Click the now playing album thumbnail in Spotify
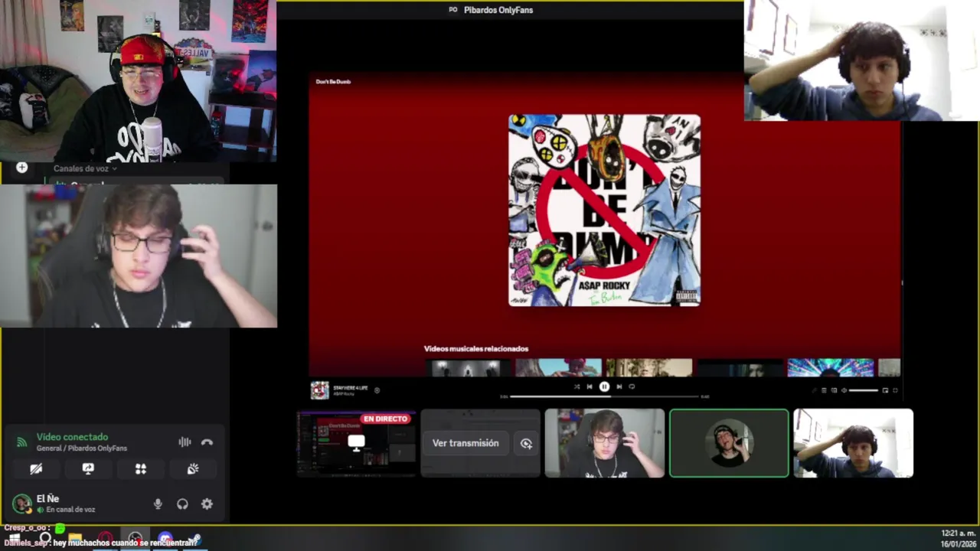Screen dimensions: 980x551 [x=319, y=390]
